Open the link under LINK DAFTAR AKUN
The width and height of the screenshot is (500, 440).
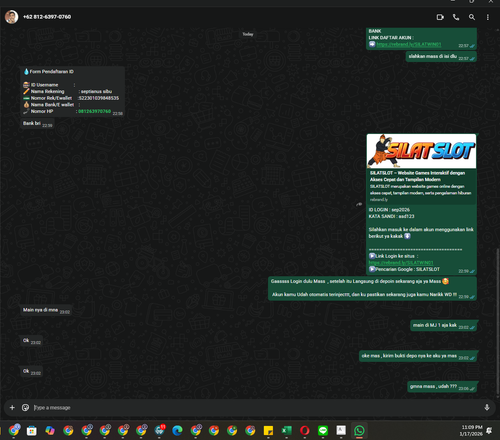tap(409, 44)
